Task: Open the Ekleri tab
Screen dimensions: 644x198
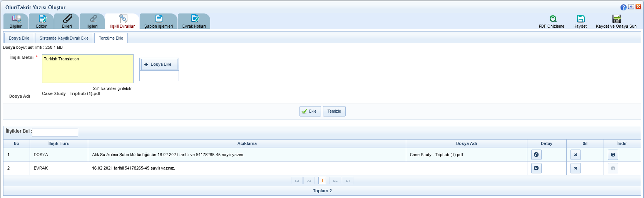Action: 67,22
